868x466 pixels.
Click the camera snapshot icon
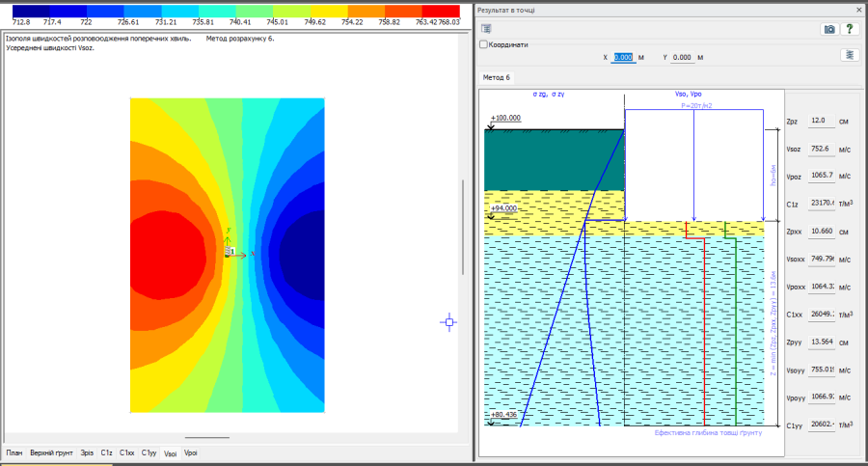click(828, 29)
